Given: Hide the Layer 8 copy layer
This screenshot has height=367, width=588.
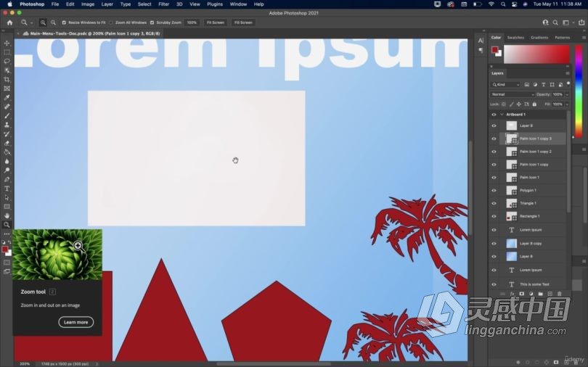Looking at the screenshot, I should pyautogui.click(x=494, y=244).
